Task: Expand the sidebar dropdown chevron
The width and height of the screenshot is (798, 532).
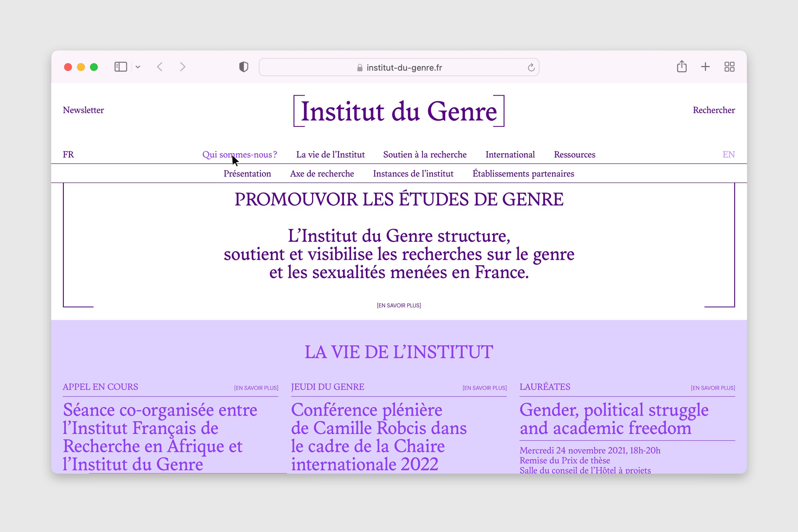Action: (x=138, y=67)
